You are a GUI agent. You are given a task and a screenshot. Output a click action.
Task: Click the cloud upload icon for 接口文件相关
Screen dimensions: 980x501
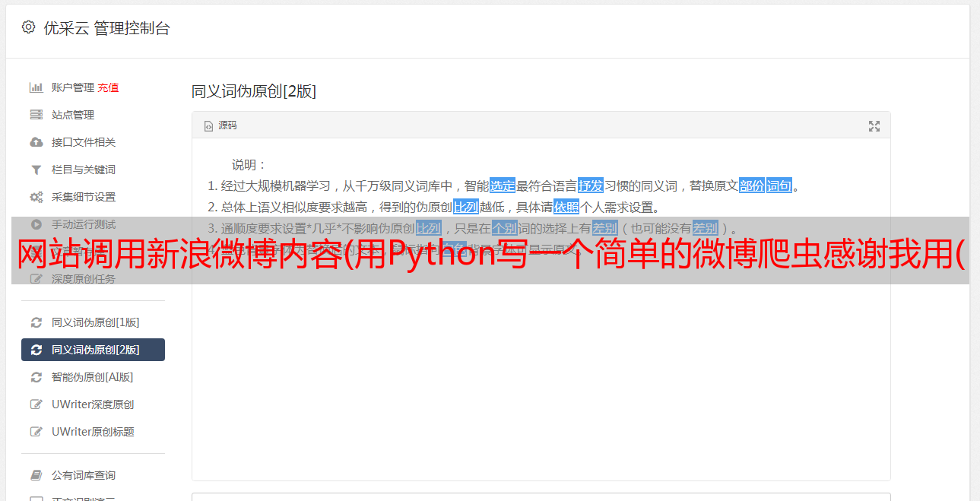tap(36, 142)
